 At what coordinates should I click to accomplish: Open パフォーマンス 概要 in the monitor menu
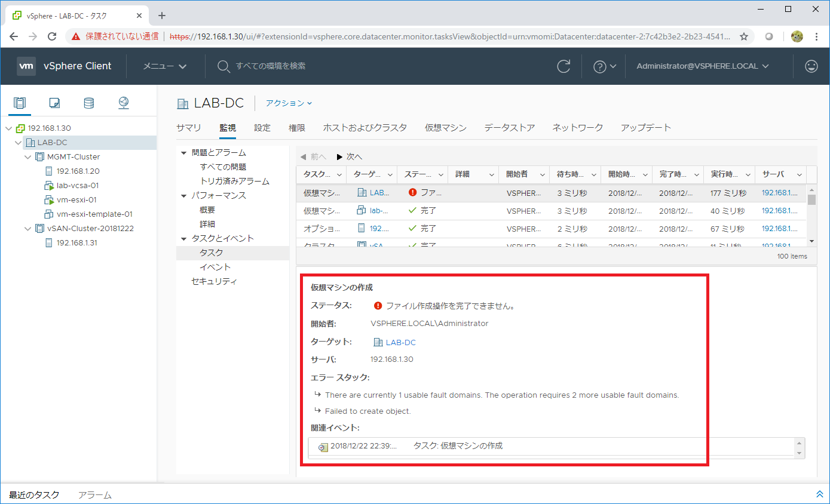tap(207, 210)
